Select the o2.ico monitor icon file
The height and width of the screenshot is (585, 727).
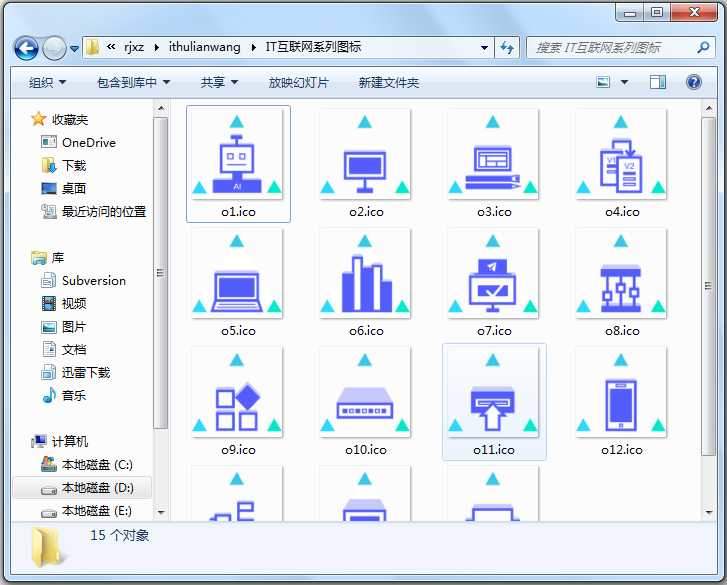[366, 163]
